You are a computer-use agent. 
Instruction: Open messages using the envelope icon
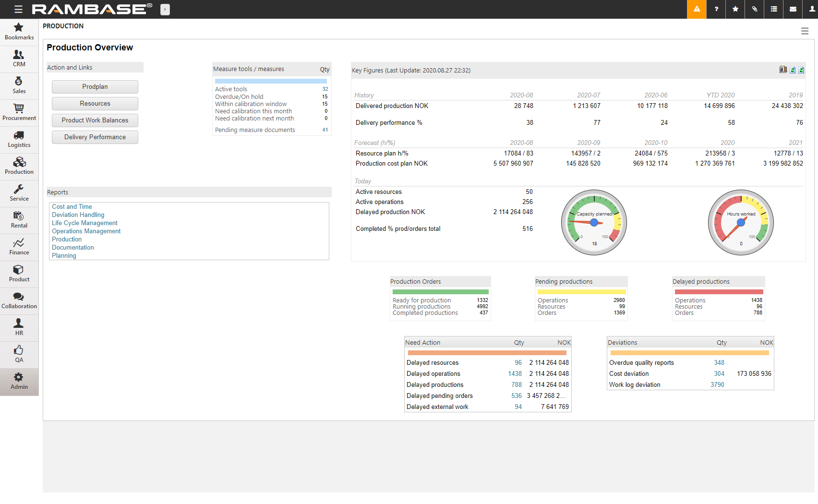[x=793, y=9]
